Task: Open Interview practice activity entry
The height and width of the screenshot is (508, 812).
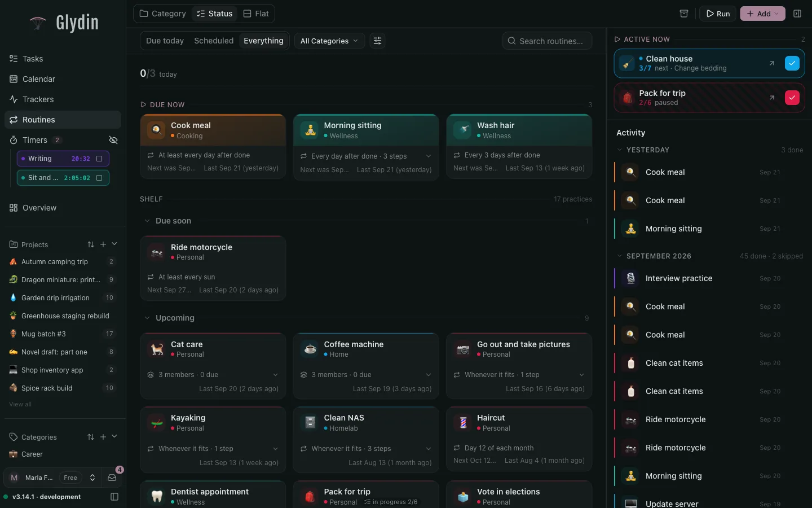Action: [x=709, y=278]
